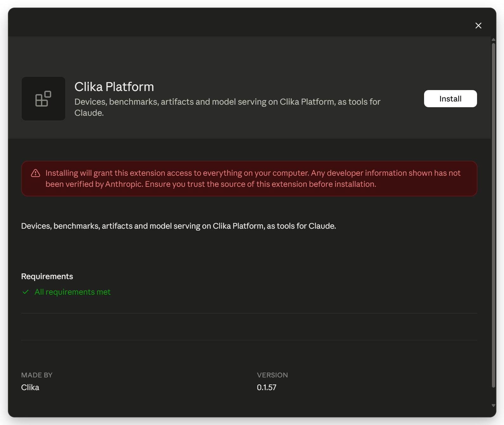Click the Clika Platform extension icon
The width and height of the screenshot is (504, 425).
(43, 99)
